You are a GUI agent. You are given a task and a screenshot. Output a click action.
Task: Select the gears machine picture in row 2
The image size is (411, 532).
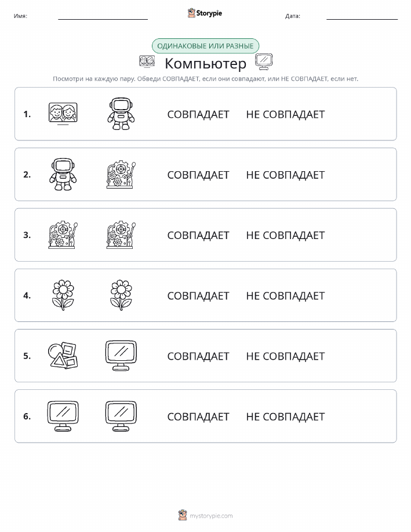click(x=121, y=175)
